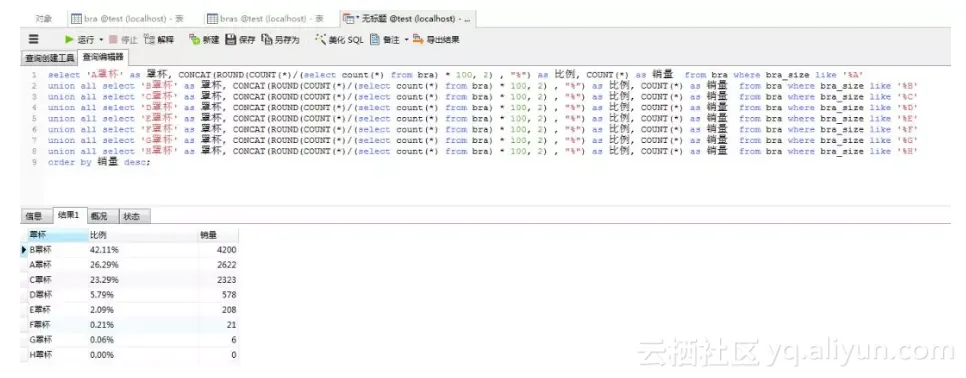Open the 查询创建工具 tab
The image size is (966, 378).
coord(49,58)
